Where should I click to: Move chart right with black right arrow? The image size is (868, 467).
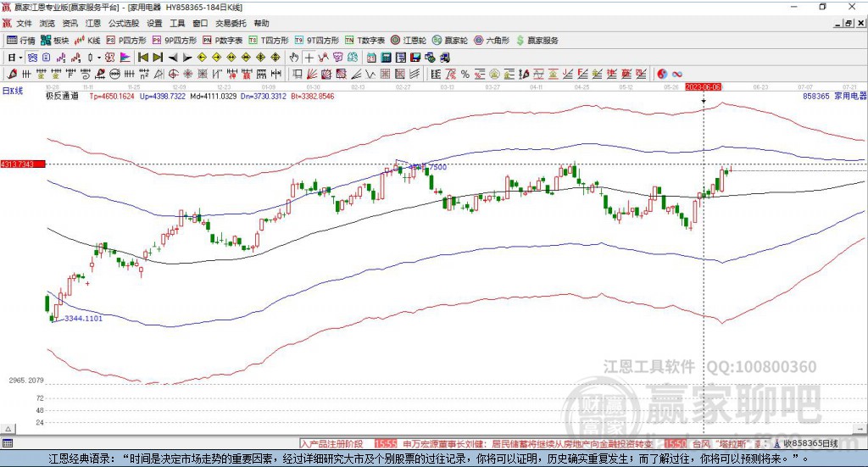click(187, 57)
